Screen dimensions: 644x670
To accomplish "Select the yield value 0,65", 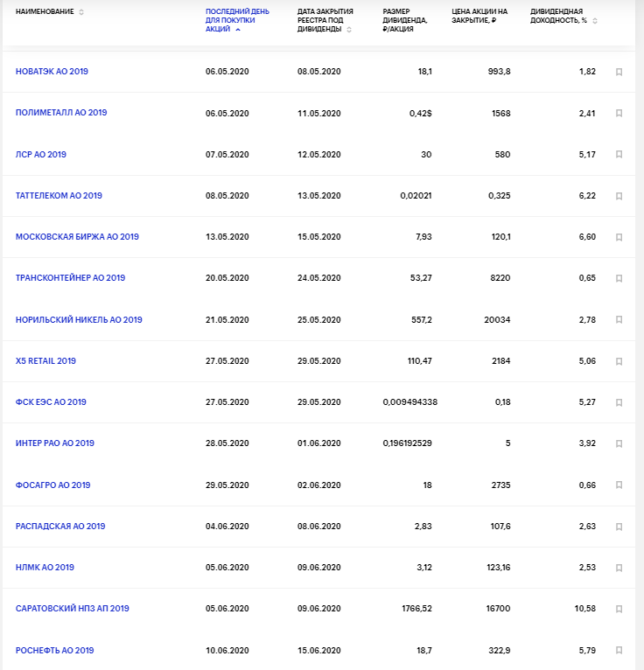I will coord(587,278).
